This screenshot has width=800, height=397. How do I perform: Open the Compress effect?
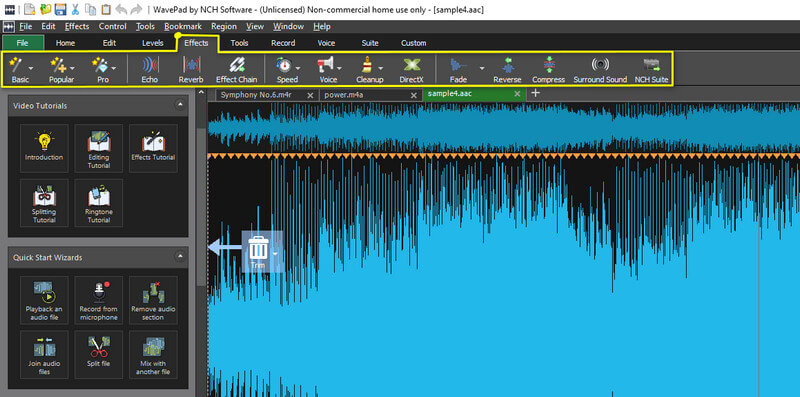click(x=548, y=70)
